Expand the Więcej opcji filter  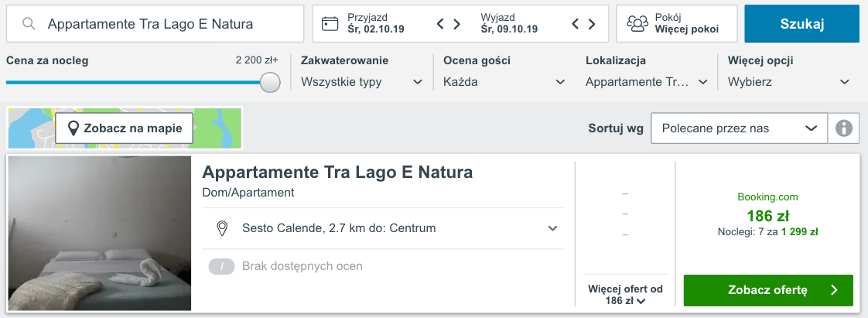(789, 82)
